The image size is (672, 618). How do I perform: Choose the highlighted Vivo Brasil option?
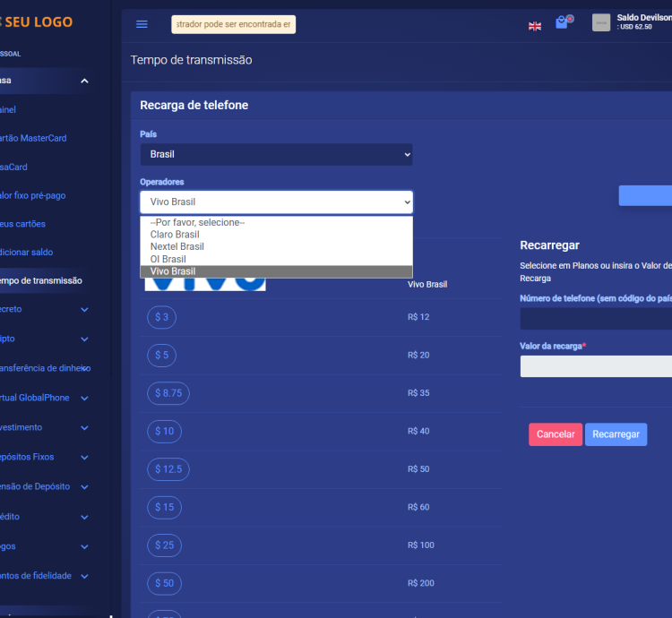pos(173,271)
